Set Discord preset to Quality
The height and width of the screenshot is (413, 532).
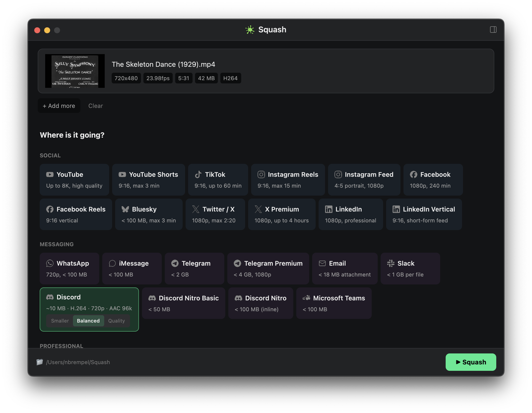(x=116, y=321)
